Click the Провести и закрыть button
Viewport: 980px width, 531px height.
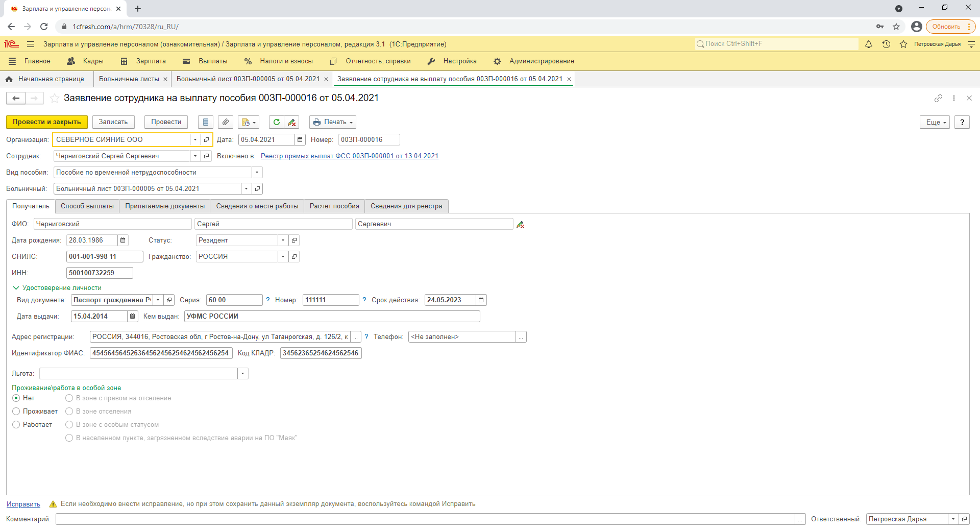point(47,122)
